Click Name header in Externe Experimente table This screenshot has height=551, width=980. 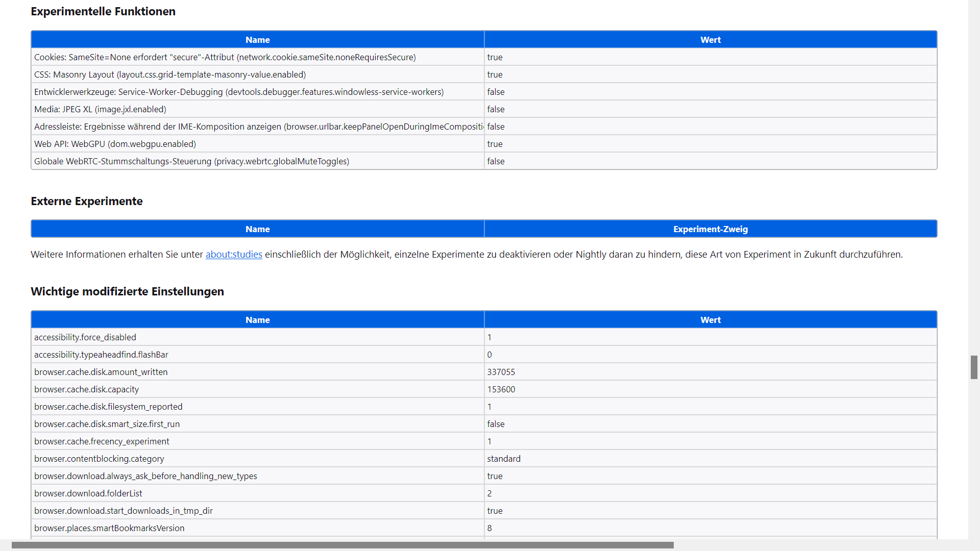[257, 229]
